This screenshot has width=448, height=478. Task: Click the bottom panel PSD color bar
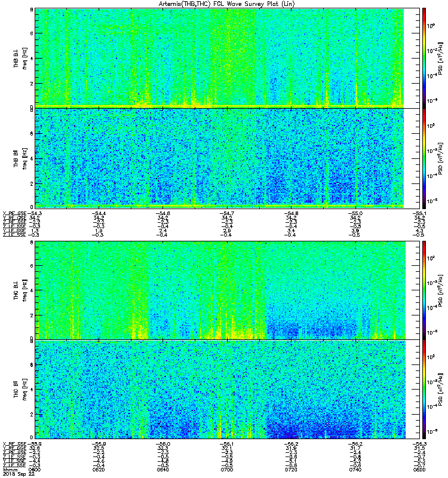click(x=424, y=390)
